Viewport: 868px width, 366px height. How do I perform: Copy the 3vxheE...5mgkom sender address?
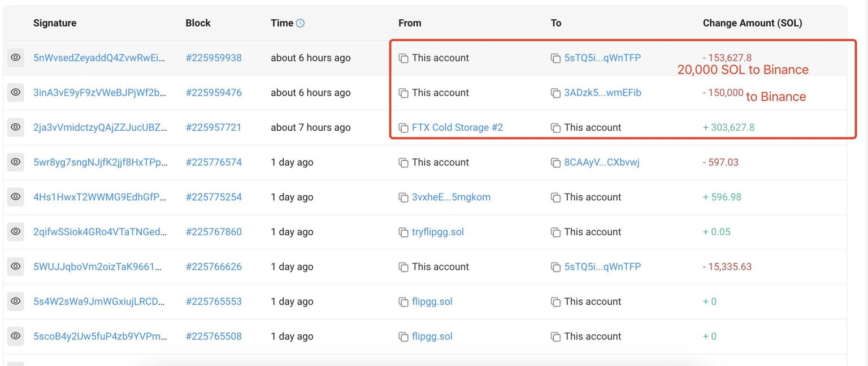coord(403,197)
